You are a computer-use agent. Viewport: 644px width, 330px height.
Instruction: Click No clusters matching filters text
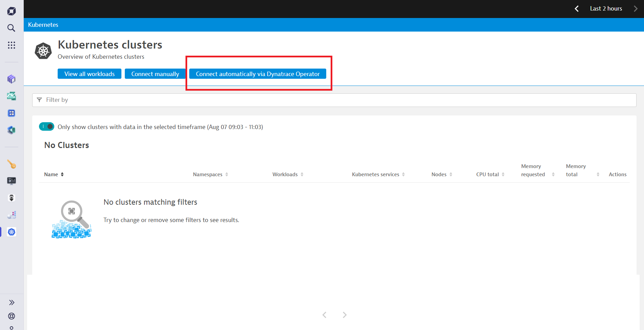(150, 202)
